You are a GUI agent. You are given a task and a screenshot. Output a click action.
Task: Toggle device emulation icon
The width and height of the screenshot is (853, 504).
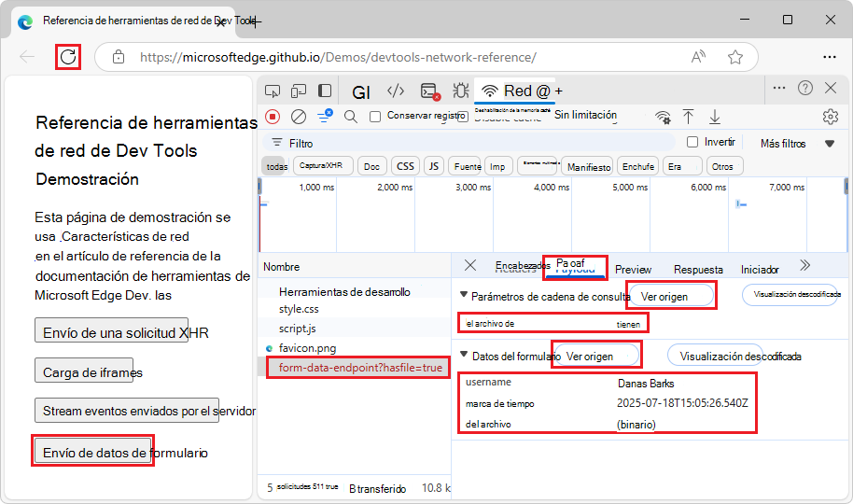[x=299, y=91]
